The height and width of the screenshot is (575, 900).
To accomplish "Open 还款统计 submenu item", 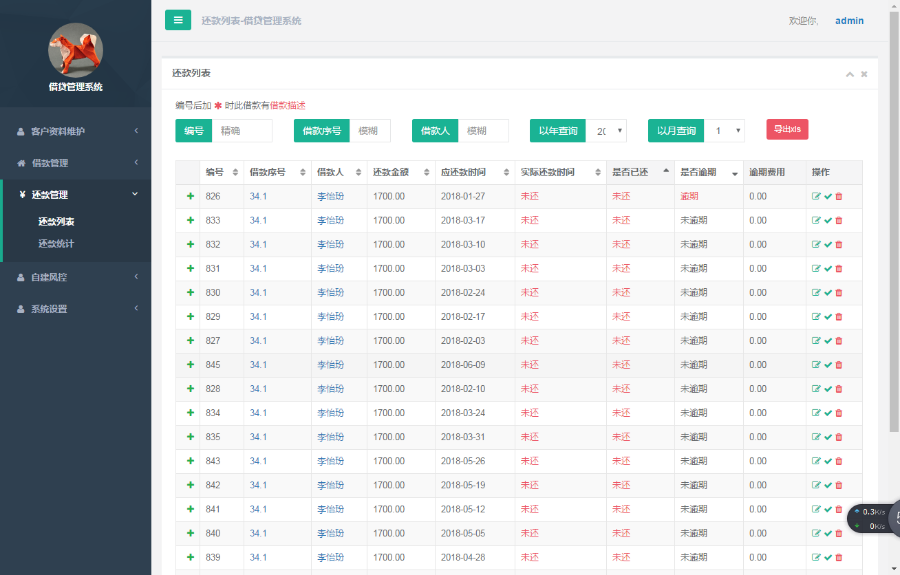I will pyautogui.click(x=56, y=243).
